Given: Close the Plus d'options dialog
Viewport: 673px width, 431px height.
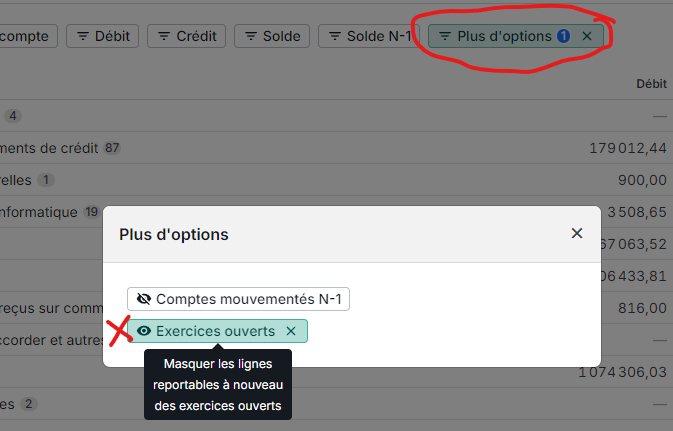Looking at the screenshot, I should pos(577,233).
